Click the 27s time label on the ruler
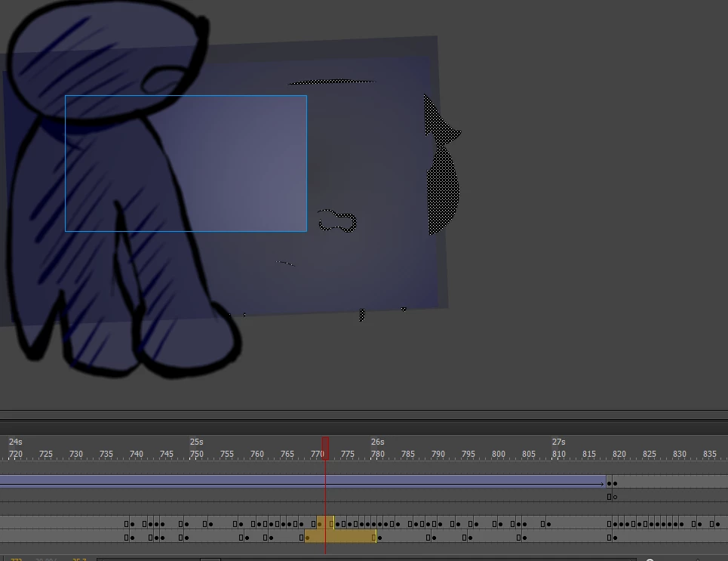Image resolution: width=728 pixels, height=561 pixels. 558,442
